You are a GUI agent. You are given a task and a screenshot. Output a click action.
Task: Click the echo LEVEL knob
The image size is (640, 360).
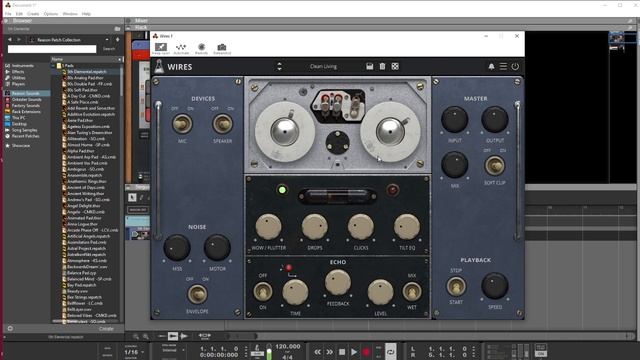pyautogui.click(x=380, y=292)
